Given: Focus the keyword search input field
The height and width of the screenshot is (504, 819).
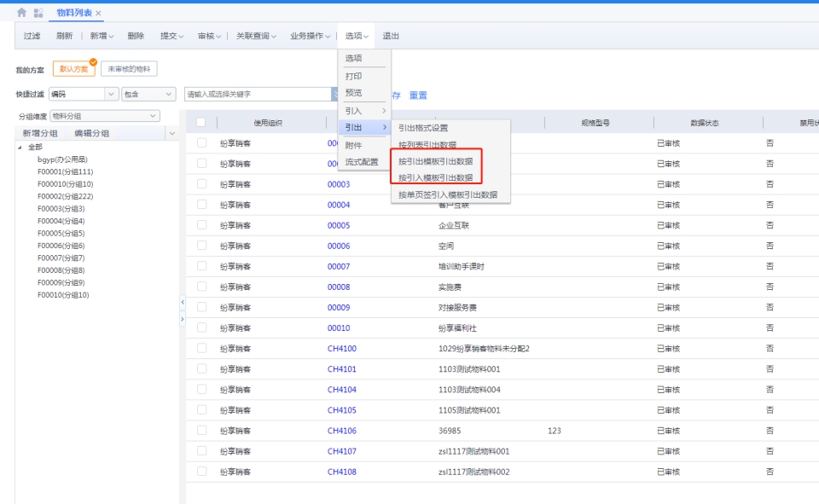Looking at the screenshot, I should (x=258, y=94).
